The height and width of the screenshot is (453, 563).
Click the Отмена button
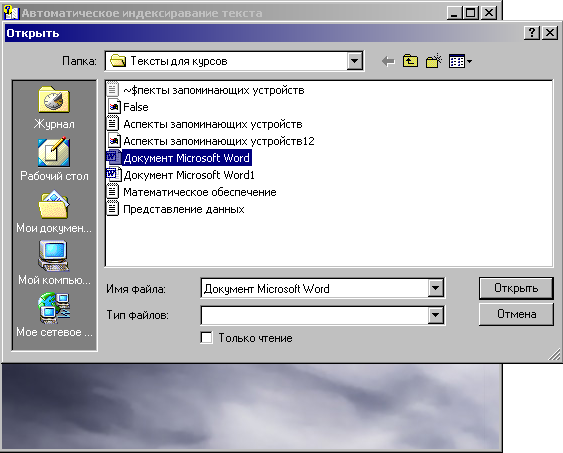pyautogui.click(x=516, y=314)
